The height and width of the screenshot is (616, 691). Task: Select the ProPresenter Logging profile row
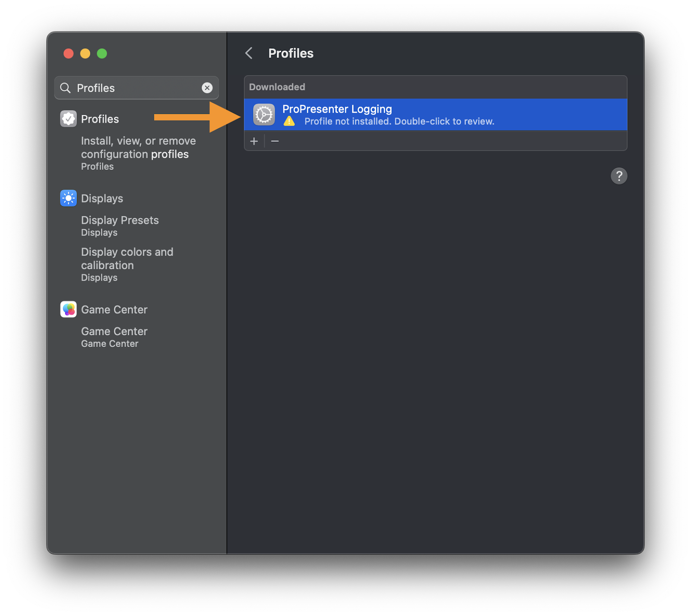435,114
